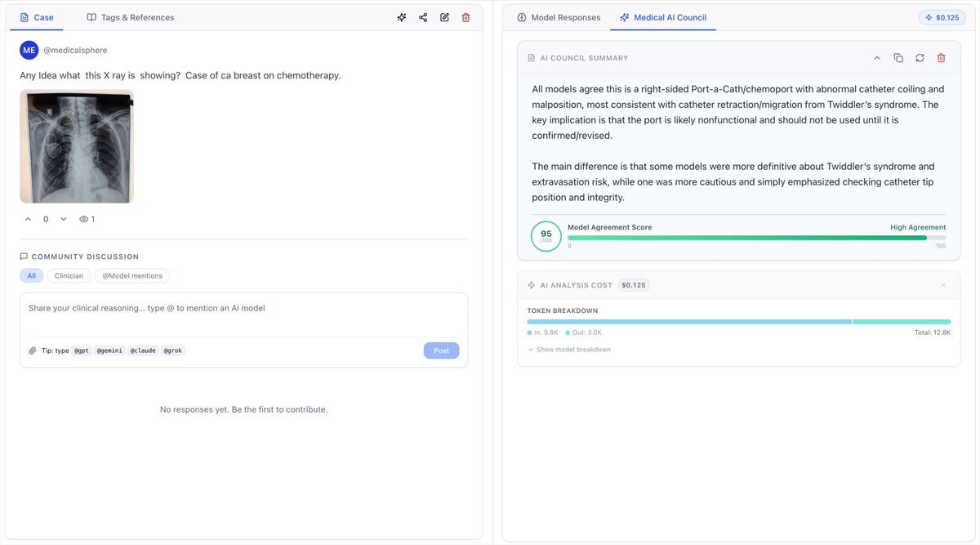Select the Clinician discussion filter
This screenshot has height=545, width=980.
click(x=69, y=276)
